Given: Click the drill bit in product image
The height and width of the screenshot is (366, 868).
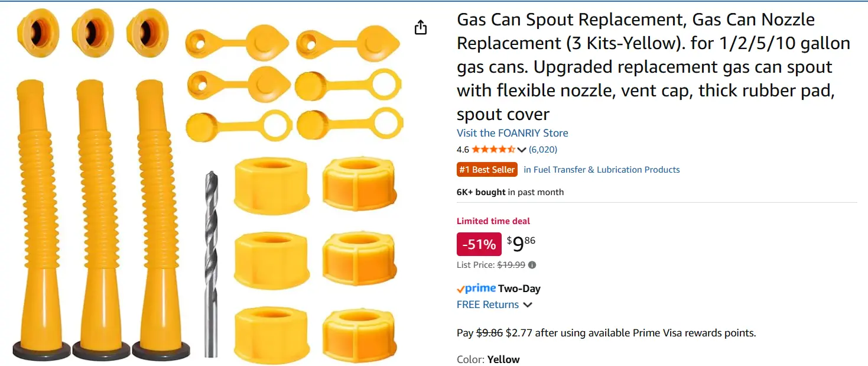Looking at the screenshot, I should pos(211,263).
